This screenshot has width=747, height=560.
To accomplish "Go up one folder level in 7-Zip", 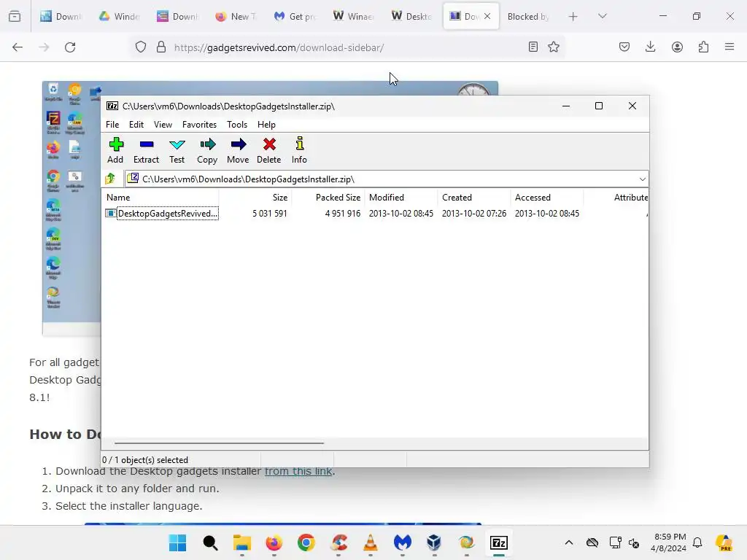I will [x=111, y=179].
